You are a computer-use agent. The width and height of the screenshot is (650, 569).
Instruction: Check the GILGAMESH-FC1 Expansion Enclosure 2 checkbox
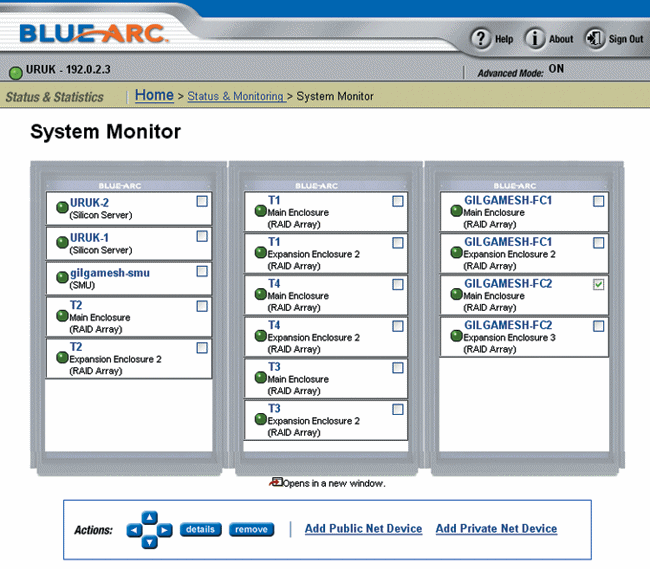pyautogui.click(x=599, y=243)
